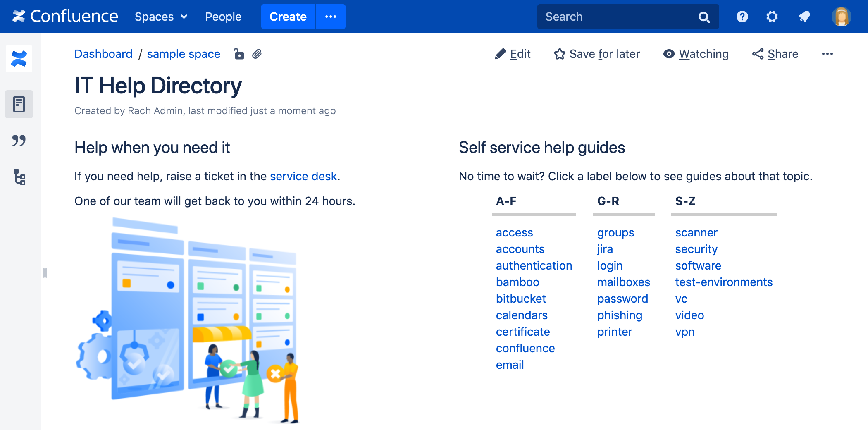Toggle Save for later star
This screenshot has width=868, height=430.
click(597, 54)
